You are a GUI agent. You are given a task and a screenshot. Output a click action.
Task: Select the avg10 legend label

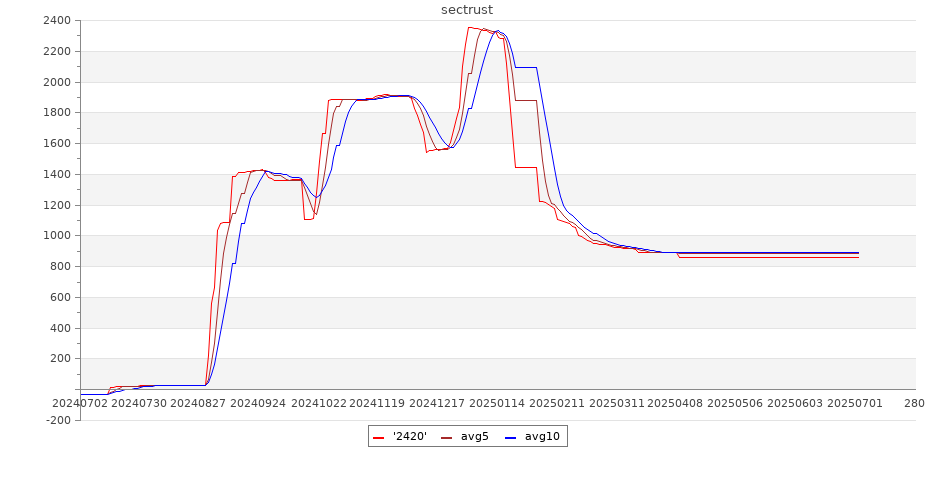[542, 436]
